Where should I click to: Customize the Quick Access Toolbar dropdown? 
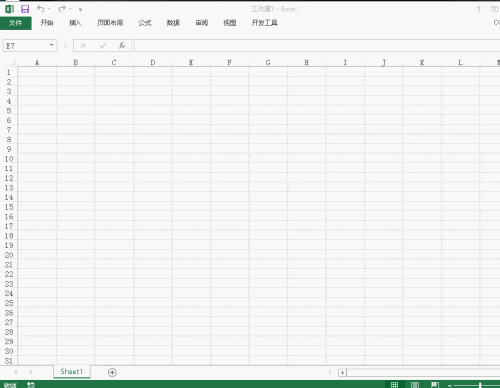click(80, 10)
